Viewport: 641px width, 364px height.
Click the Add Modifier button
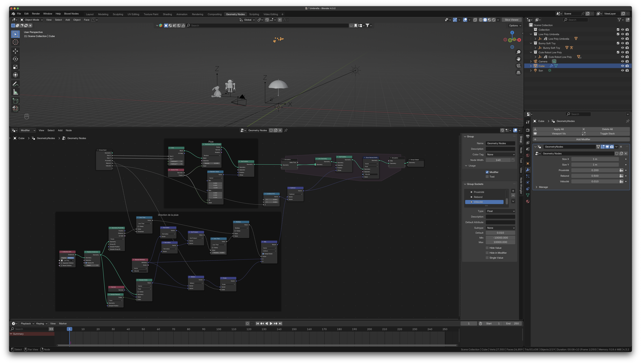click(581, 139)
